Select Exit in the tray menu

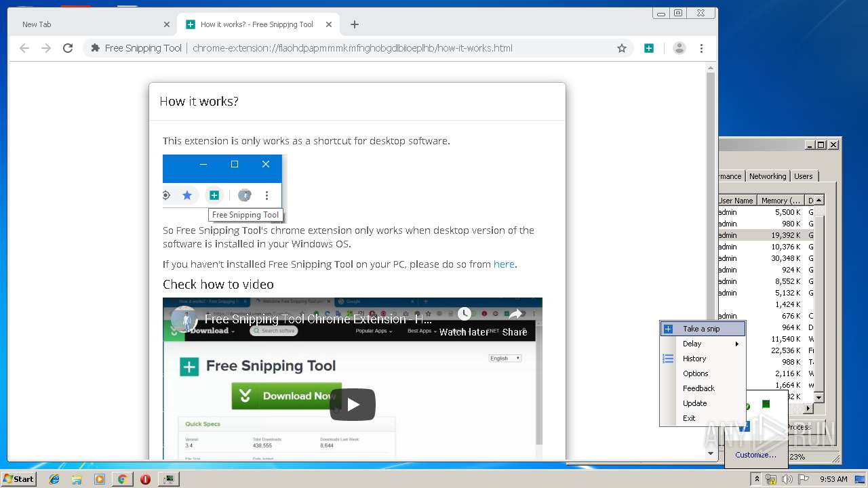point(703,418)
